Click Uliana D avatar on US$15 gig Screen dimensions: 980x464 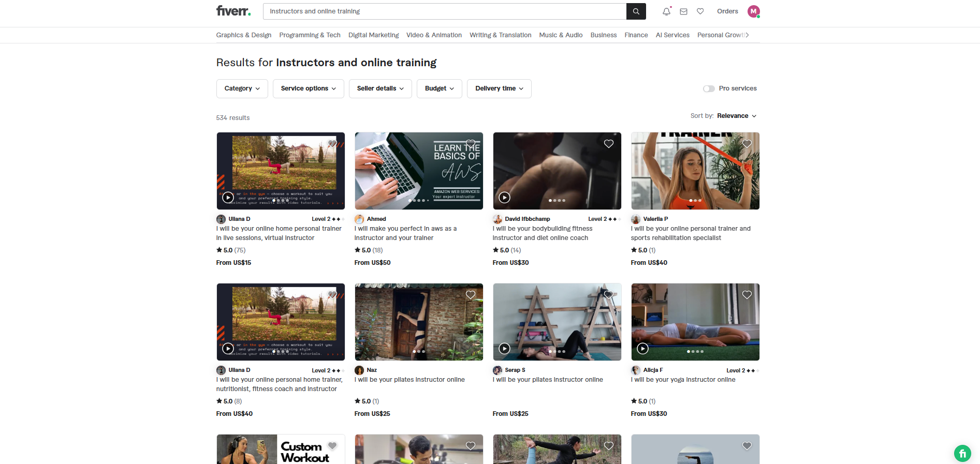221,219
